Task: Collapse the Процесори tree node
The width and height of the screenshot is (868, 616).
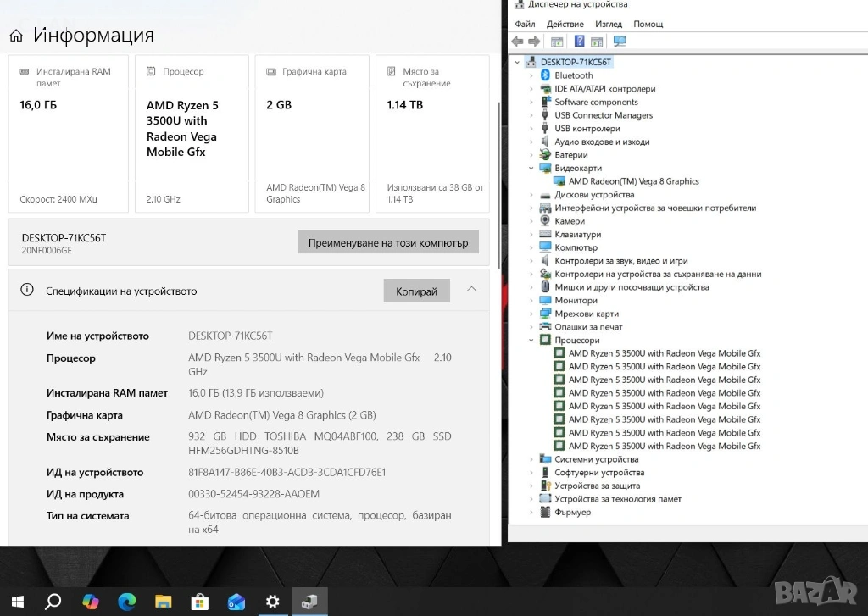Action: pyautogui.click(x=531, y=341)
